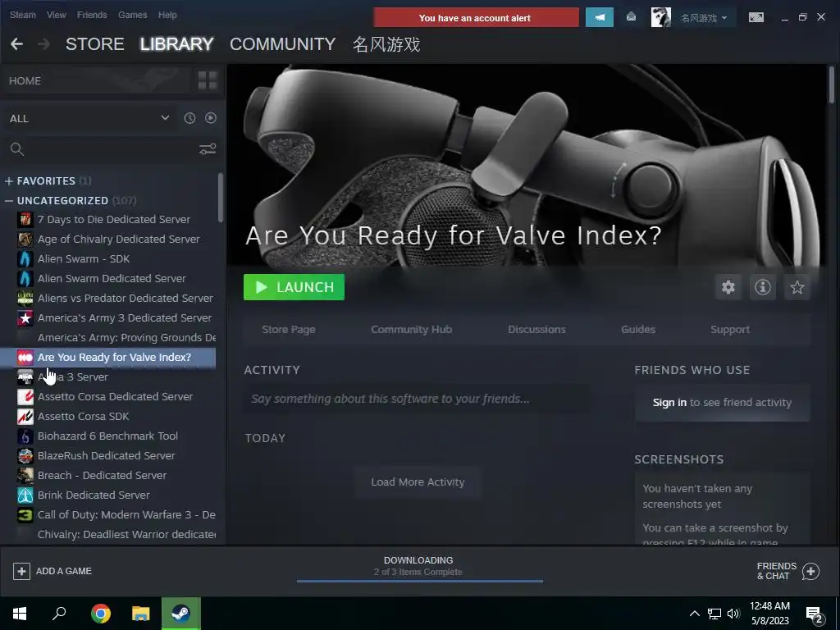Screen dimensions: 840x630
Task: Toggle the ready-to-play filter icon
Action: (211, 118)
